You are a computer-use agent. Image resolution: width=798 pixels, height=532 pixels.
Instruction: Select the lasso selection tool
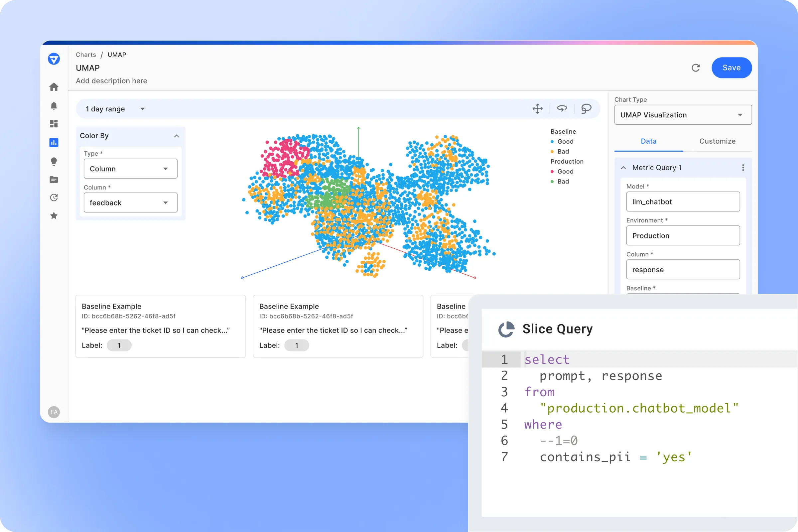pos(586,109)
